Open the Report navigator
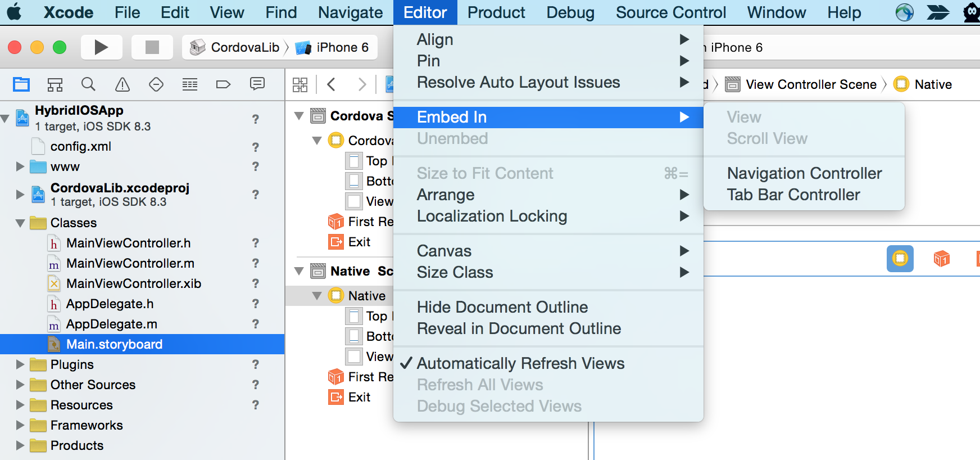Screen dimensions: 980x460 [x=257, y=84]
